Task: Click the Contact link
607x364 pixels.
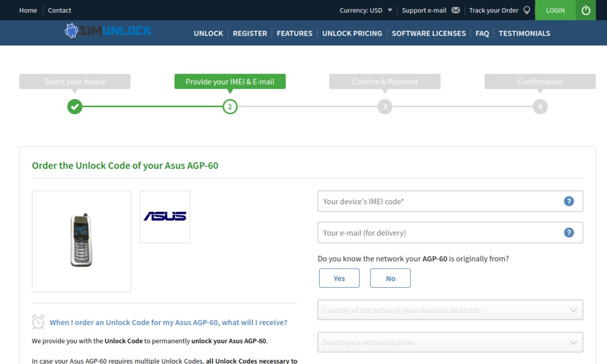Action: pos(59,10)
